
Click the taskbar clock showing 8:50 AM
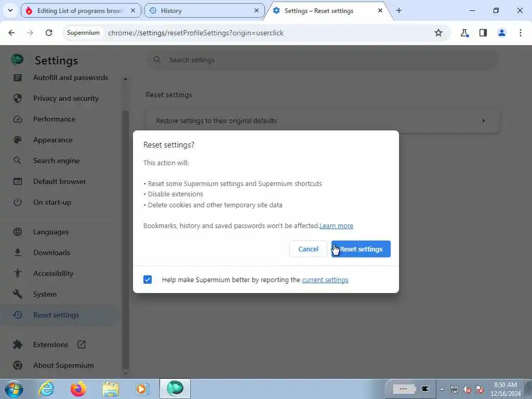(505, 389)
